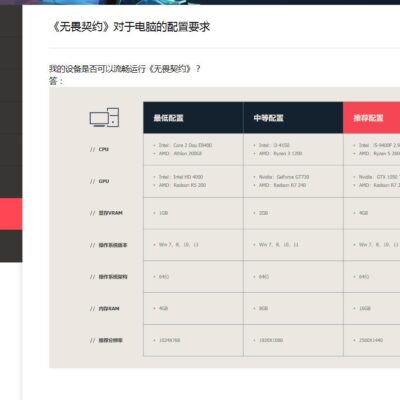
Task: Click AMD Ryzen 5 2600 entry
Action: pos(379,153)
